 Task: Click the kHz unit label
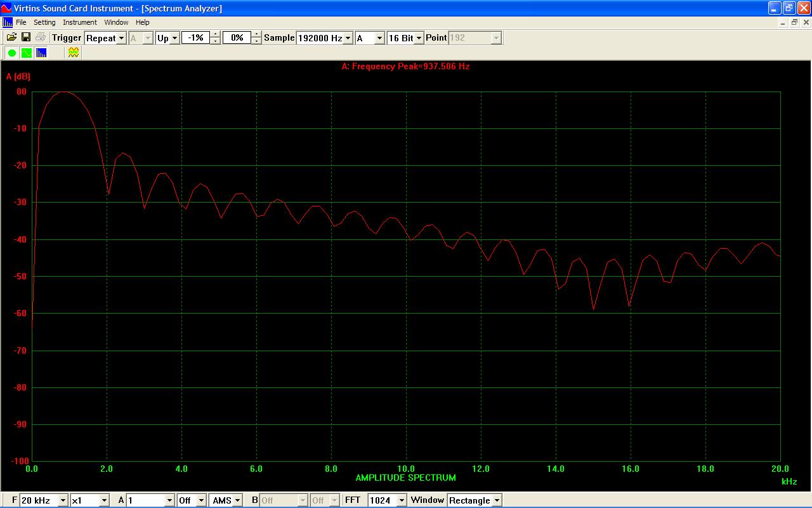tap(789, 482)
